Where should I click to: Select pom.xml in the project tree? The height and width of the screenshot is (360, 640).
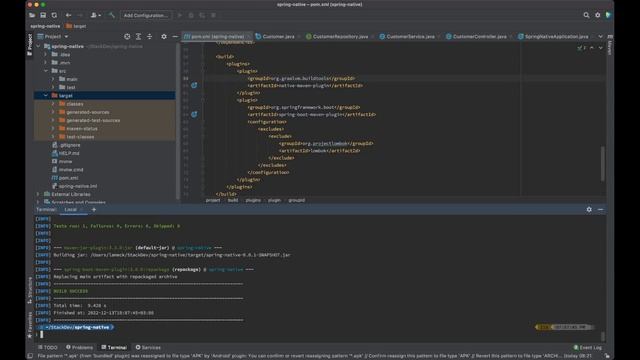[x=68, y=178]
